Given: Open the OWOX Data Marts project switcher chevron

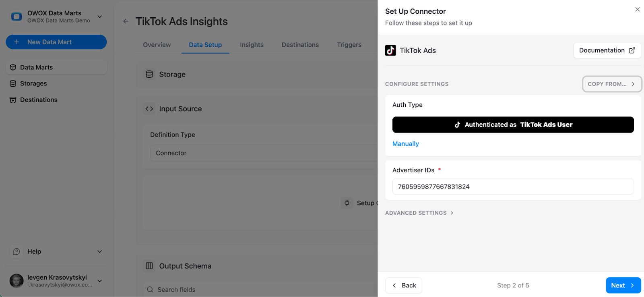Looking at the screenshot, I should (99, 17).
